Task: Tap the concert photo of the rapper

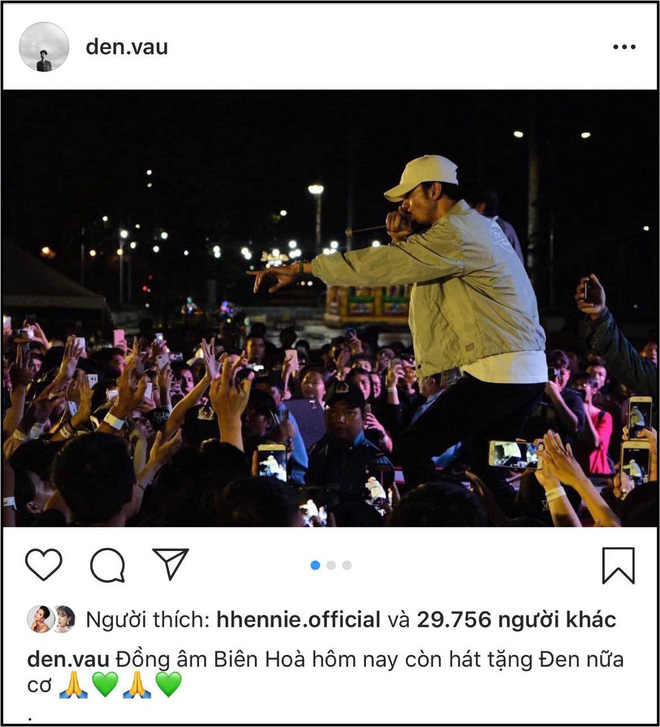Action: 330,308
